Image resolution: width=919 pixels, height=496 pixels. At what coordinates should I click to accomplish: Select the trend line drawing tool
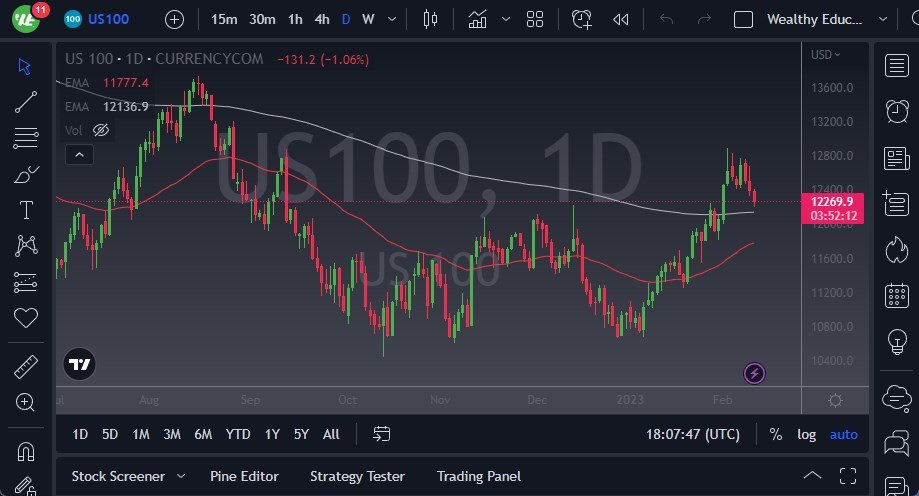click(x=26, y=101)
